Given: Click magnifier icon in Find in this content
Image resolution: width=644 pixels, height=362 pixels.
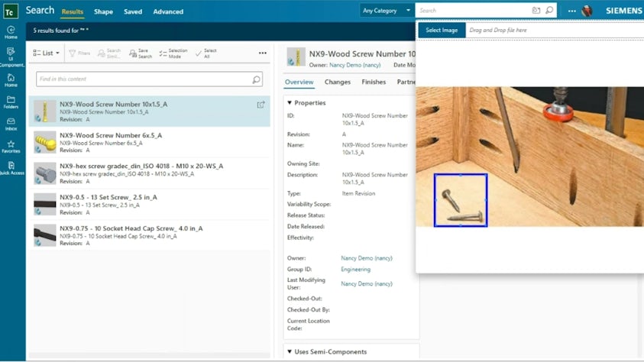Looking at the screenshot, I should tap(256, 79).
